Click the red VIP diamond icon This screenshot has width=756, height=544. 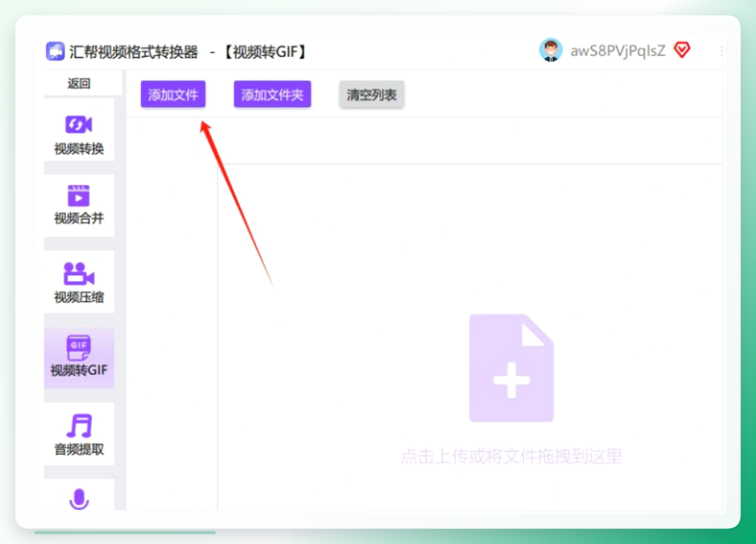(x=682, y=50)
